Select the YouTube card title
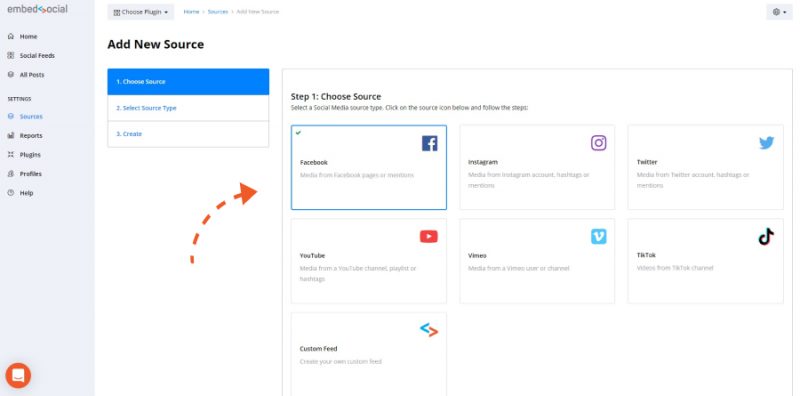 [x=312, y=256]
